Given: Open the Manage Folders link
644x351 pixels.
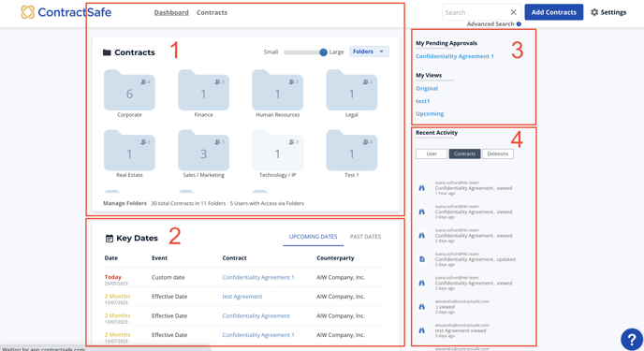Looking at the screenshot, I should [124, 203].
